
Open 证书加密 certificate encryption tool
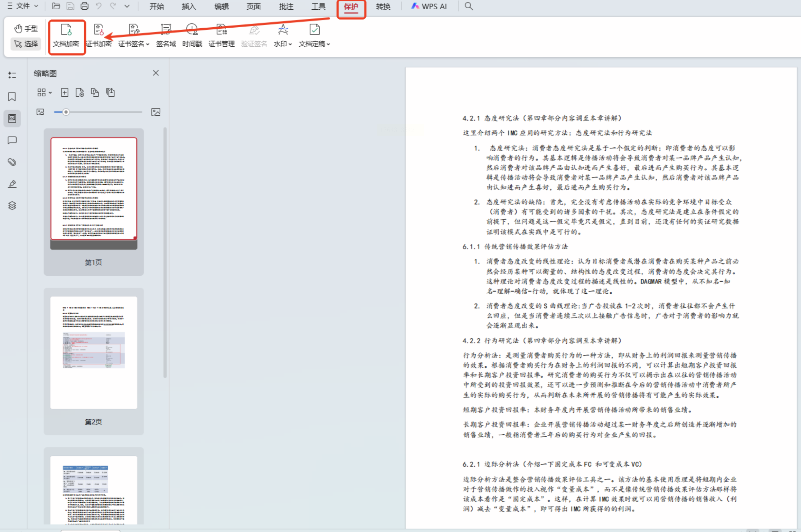(99, 30)
